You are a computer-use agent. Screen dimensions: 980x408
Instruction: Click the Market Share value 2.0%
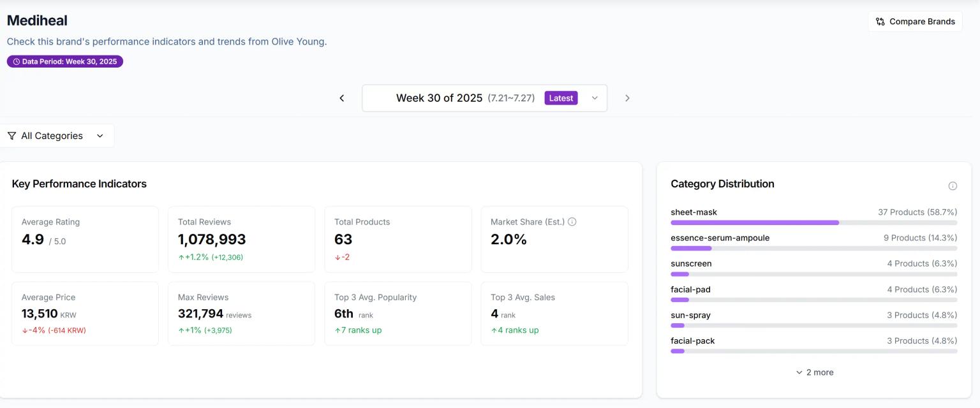pyautogui.click(x=509, y=240)
